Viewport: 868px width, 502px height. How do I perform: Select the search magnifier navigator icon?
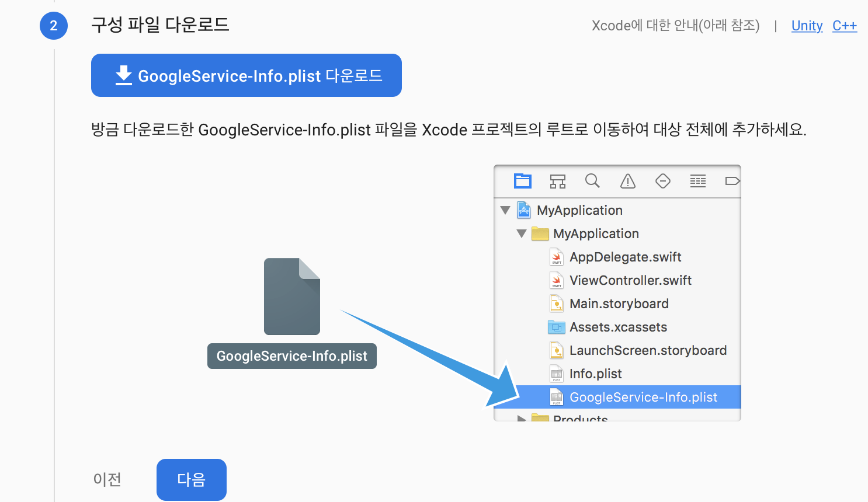pos(592,181)
